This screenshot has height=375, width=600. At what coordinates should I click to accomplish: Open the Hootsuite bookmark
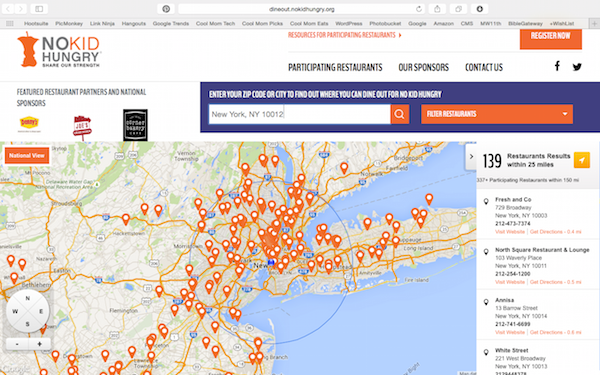click(36, 23)
